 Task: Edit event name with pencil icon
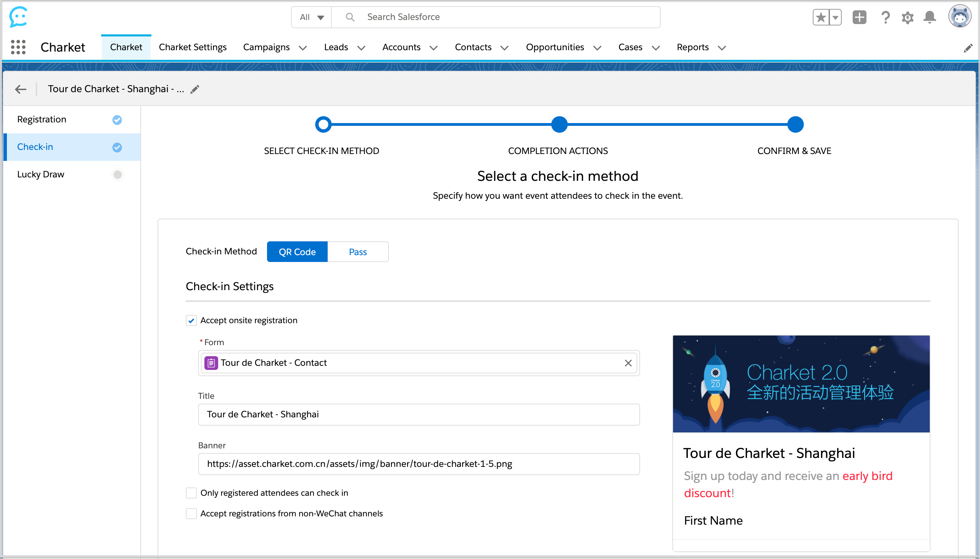[x=195, y=89]
